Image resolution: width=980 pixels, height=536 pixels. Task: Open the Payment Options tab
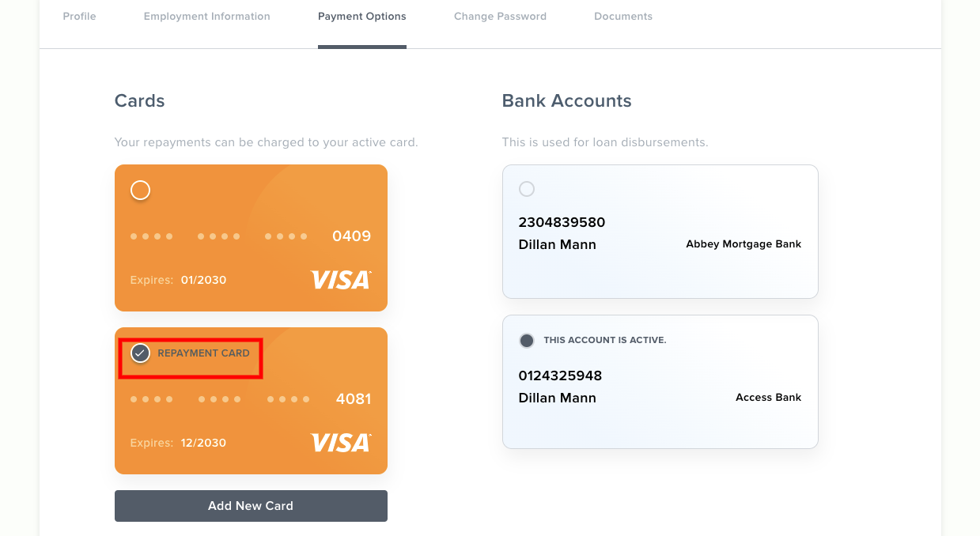coord(362,17)
